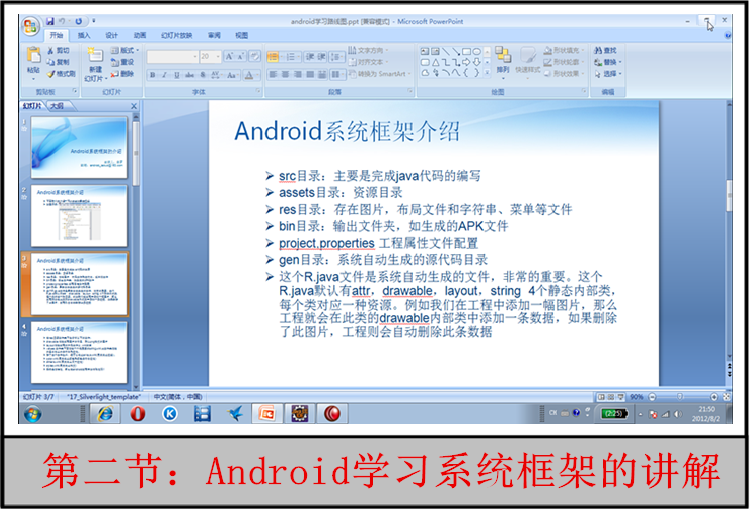Align text to the right
This screenshot has width=750, height=510.
pyautogui.click(x=298, y=74)
